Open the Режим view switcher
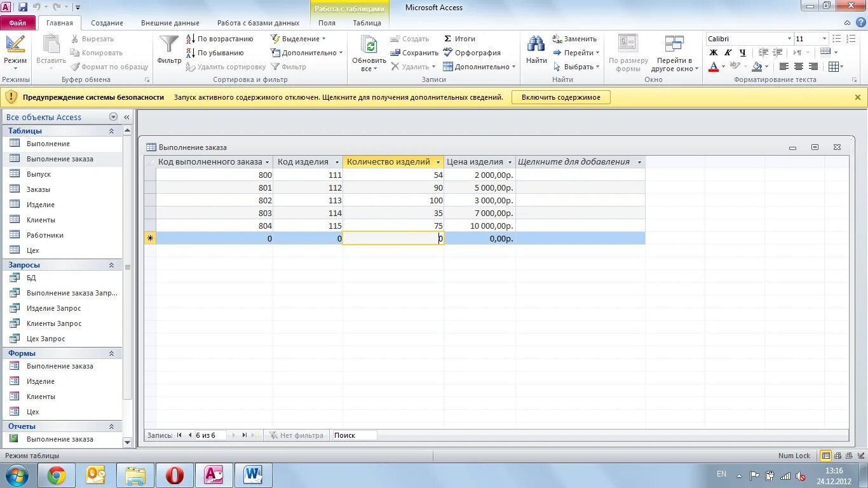This screenshot has height=488, width=868. (15, 53)
